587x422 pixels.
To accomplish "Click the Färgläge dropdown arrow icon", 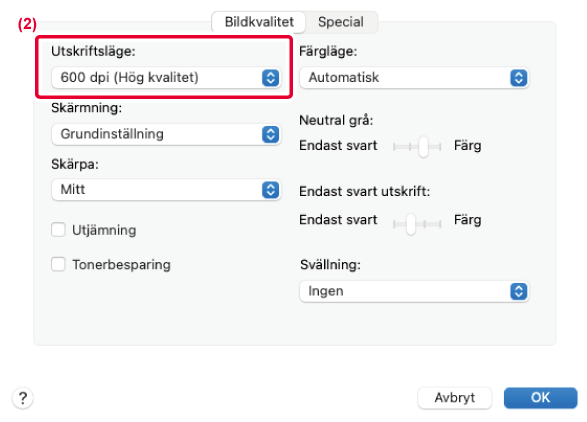I will click(518, 78).
